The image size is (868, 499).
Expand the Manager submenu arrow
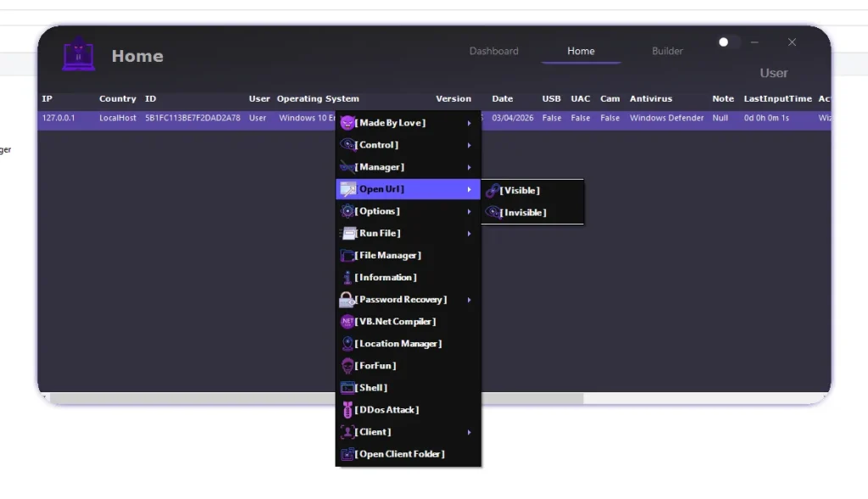click(x=469, y=168)
